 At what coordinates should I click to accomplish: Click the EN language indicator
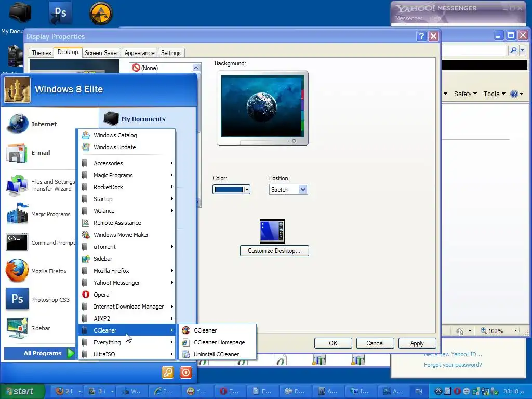419,391
